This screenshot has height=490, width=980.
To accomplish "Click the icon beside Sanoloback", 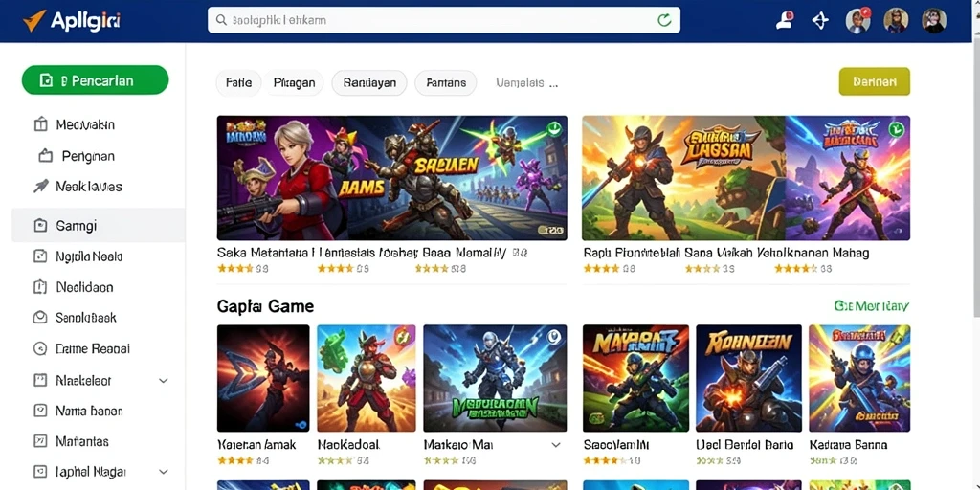I will click(40, 318).
